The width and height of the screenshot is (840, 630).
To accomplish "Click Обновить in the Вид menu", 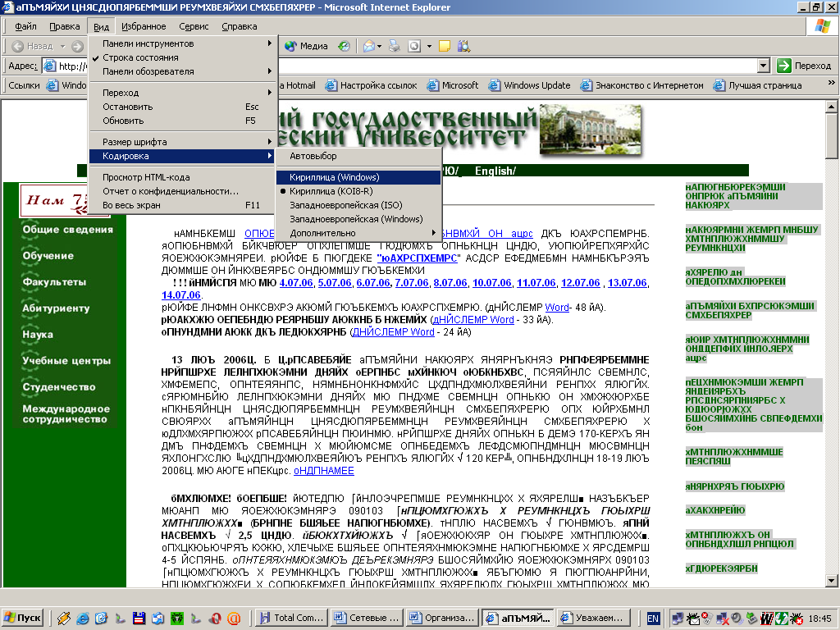I will 183,121.
